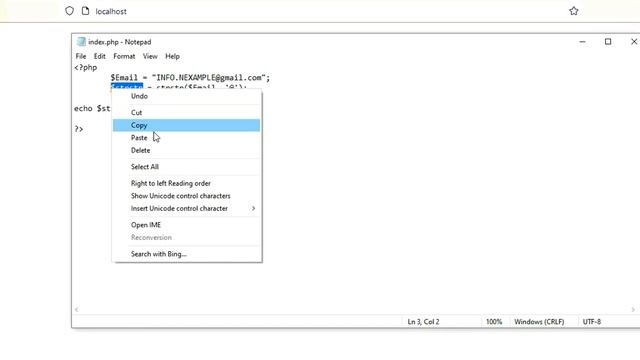Click the highlighted variable selection in the code
The image size is (640, 360).
click(x=127, y=86)
